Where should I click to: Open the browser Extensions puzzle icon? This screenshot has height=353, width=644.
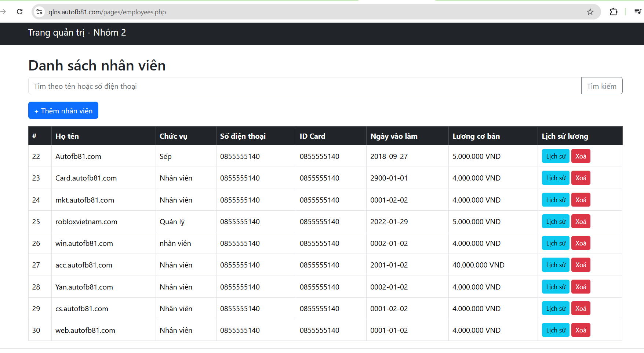click(614, 12)
